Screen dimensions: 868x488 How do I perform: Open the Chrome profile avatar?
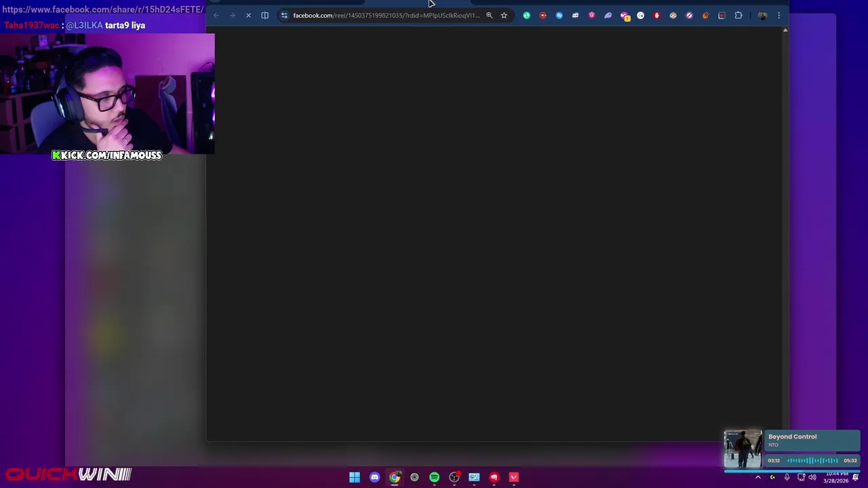[x=762, y=15]
